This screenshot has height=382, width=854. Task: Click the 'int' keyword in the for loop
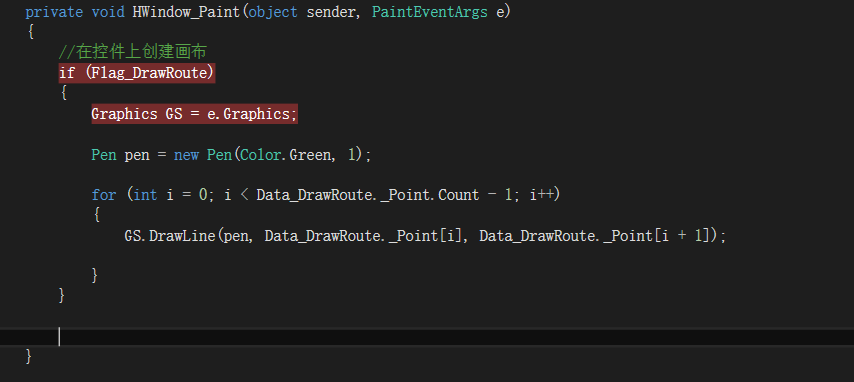[x=145, y=195]
